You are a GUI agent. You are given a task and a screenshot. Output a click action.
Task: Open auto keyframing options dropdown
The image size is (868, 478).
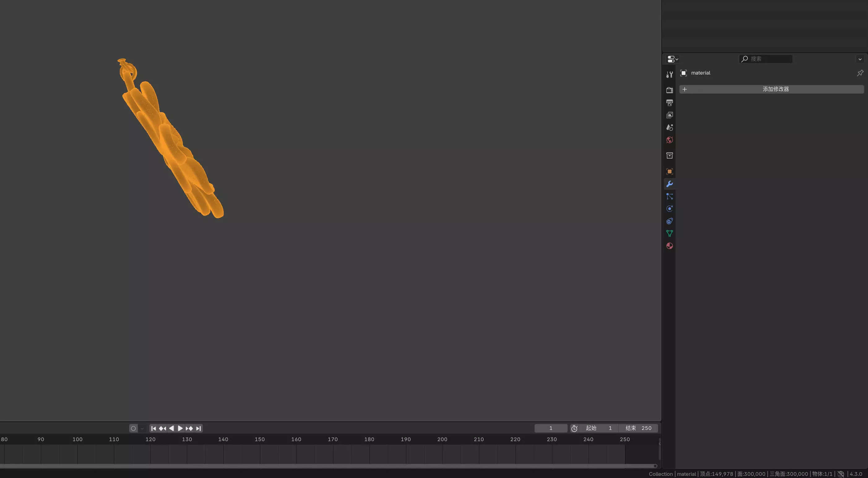tap(142, 429)
